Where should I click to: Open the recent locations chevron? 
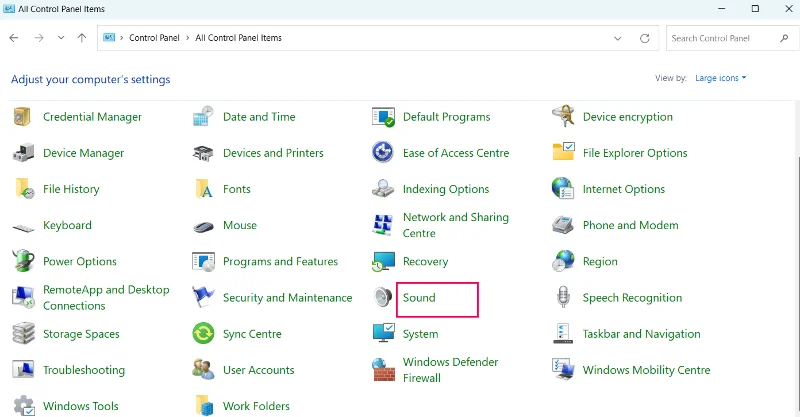[x=61, y=38]
